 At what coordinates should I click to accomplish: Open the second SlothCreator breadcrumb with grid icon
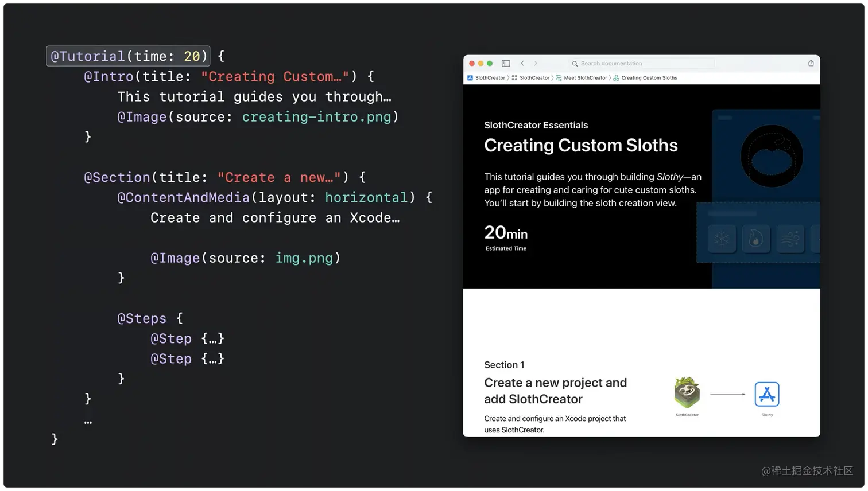(531, 78)
